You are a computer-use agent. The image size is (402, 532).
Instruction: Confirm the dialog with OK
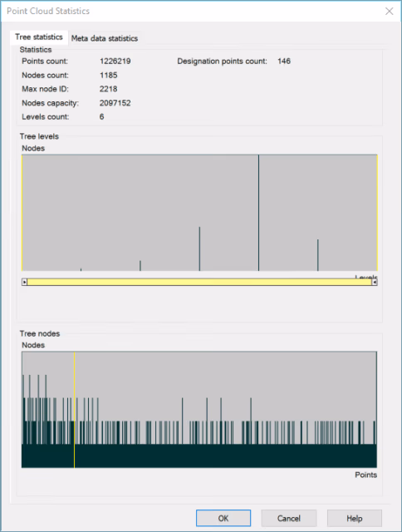223,518
